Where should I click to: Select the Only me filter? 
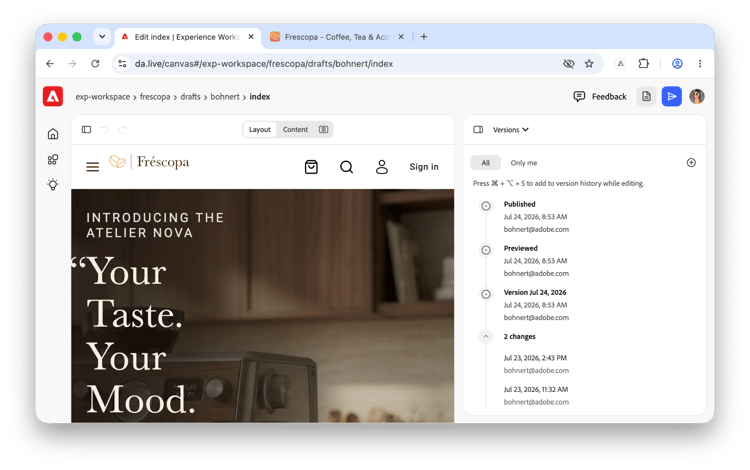tap(524, 163)
